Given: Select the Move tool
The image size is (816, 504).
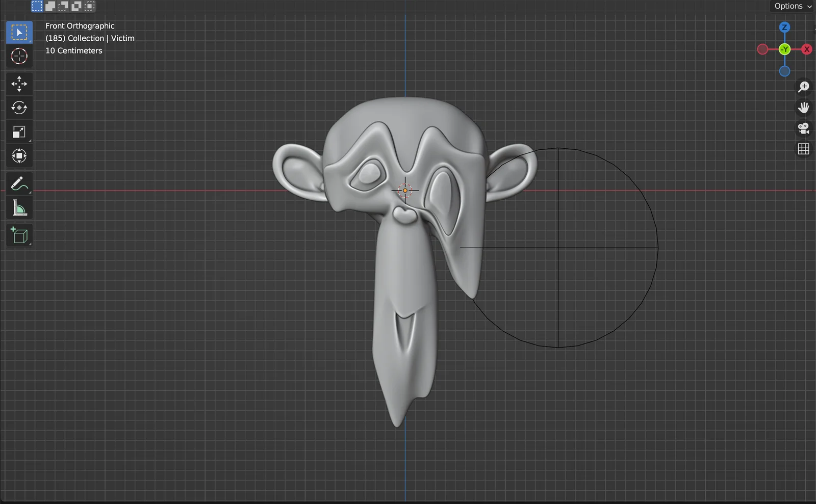Looking at the screenshot, I should [19, 84].
